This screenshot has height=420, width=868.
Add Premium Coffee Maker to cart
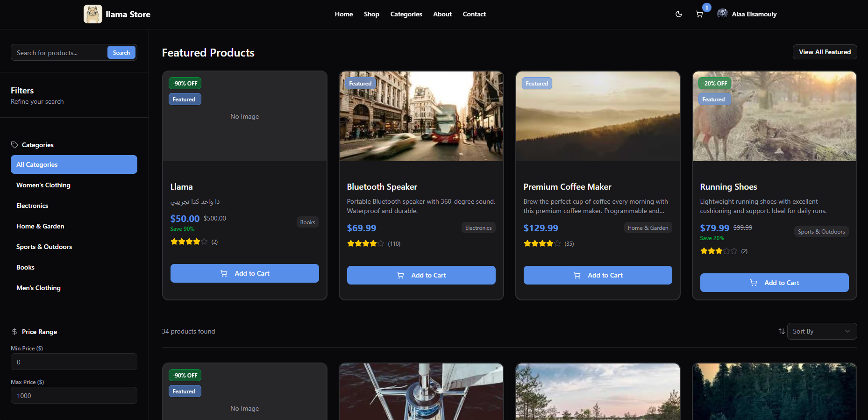[598, 275]
